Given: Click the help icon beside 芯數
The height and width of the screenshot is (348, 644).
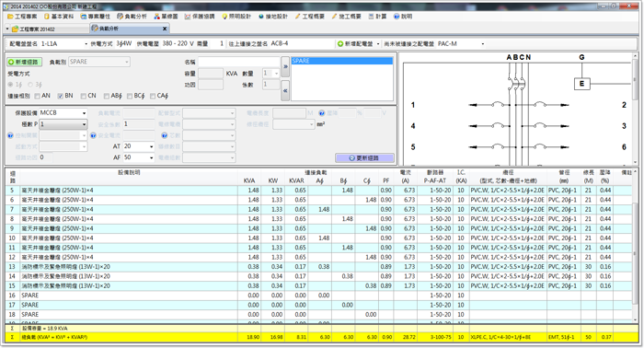Looking at the screenshot, I should pos(165,135).
